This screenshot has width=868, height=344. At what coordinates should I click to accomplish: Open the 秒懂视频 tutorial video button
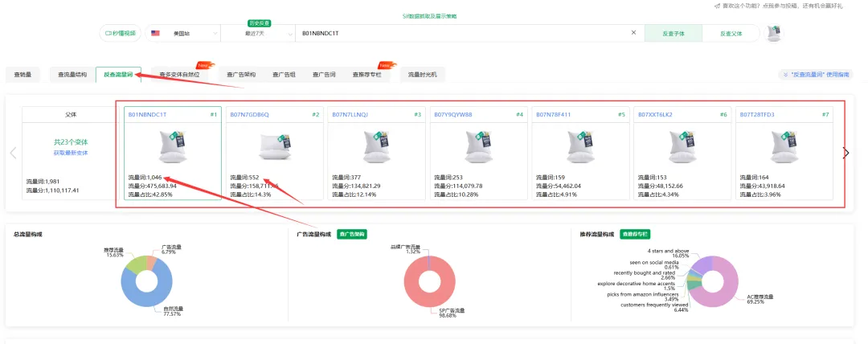[x=120, y=33]
